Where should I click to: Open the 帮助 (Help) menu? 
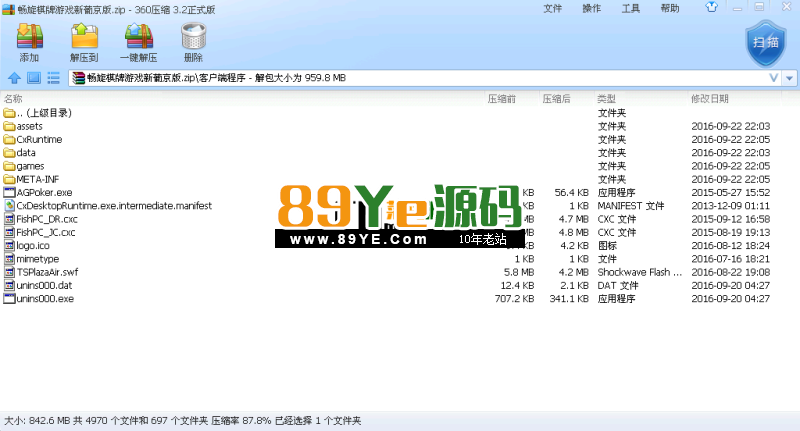[x=670, y=8]
